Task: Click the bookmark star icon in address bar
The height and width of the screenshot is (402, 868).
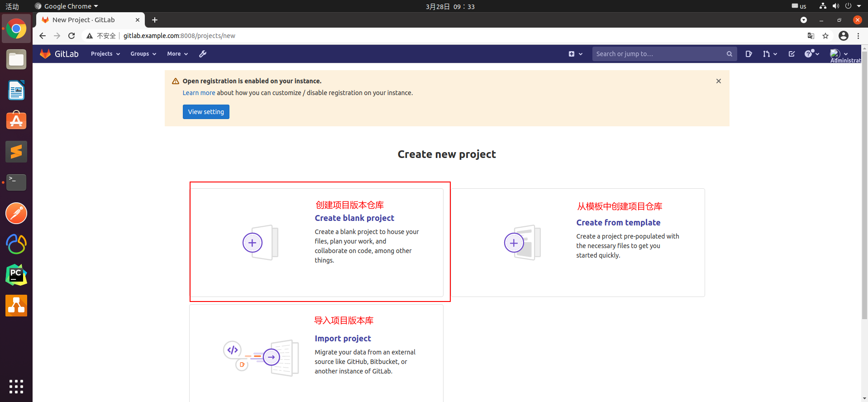Action: tap(825, 36)
